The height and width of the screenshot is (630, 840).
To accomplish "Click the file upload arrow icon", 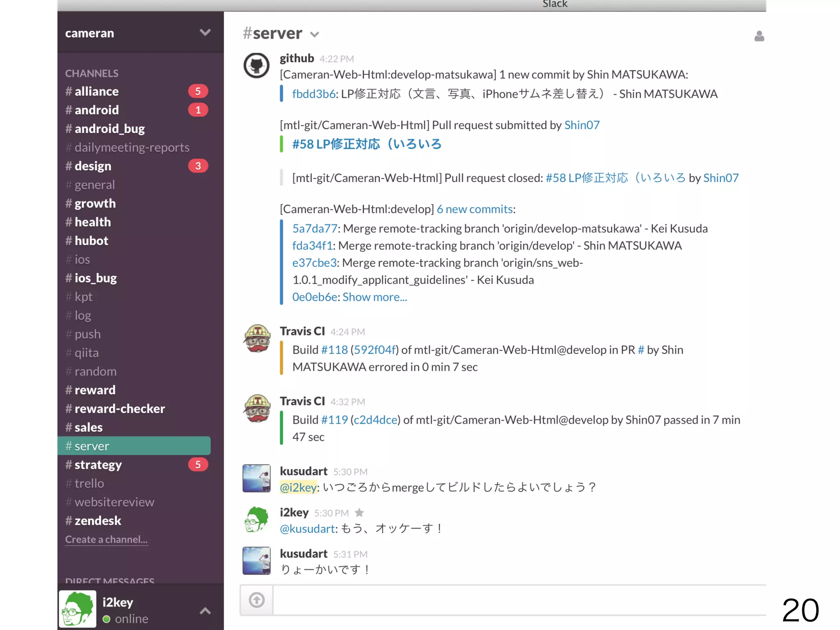I will (x=257, y=600).
